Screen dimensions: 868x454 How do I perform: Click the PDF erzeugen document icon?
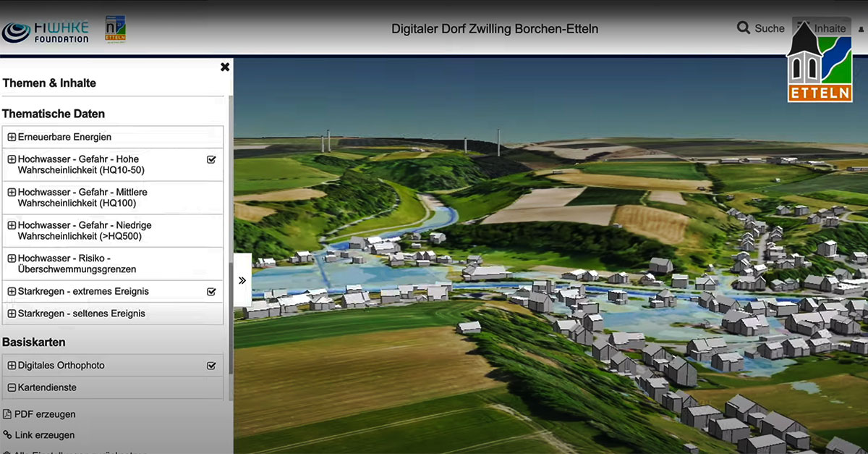pyautogui.click(x=7, y=414)
